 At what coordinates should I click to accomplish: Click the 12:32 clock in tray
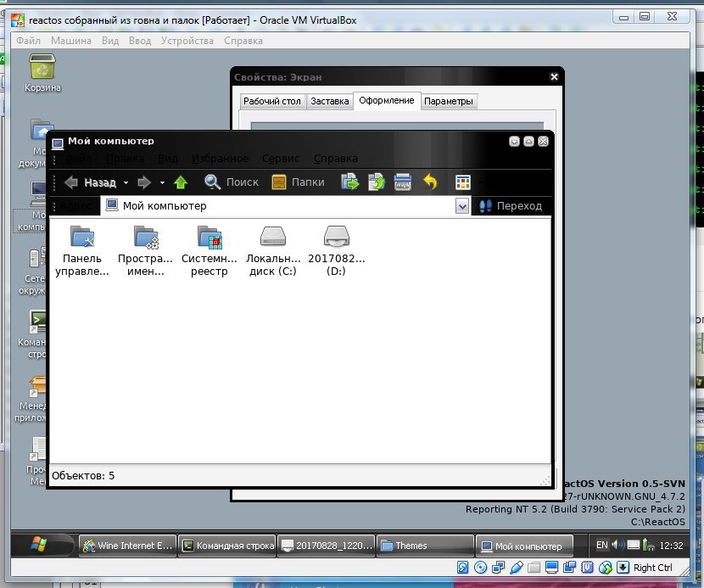[x=671, y=546]
